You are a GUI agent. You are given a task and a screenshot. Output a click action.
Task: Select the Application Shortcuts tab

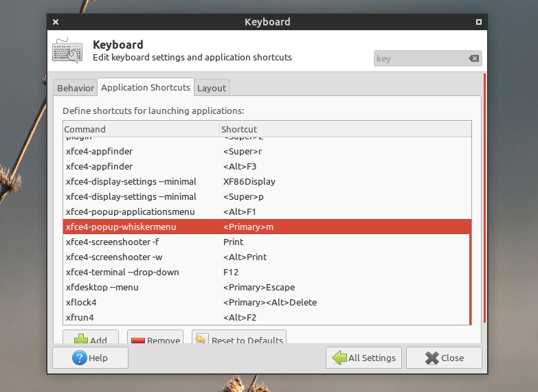coord(146,87)
